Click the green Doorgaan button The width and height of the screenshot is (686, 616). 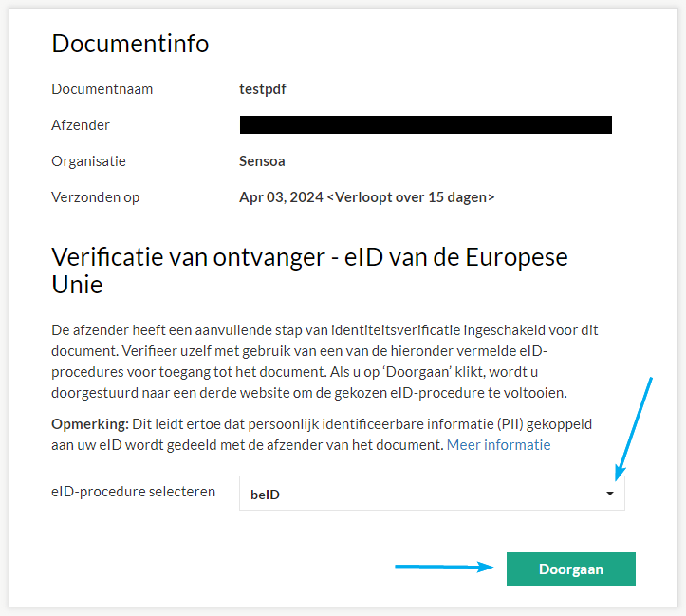point(570,569)
